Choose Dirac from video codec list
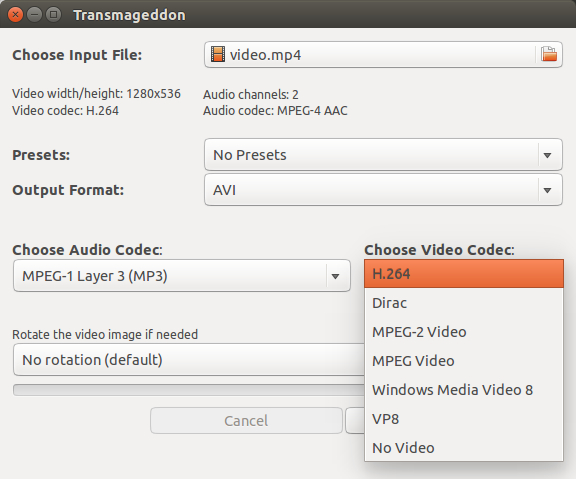576x479 pixels. 464,303
